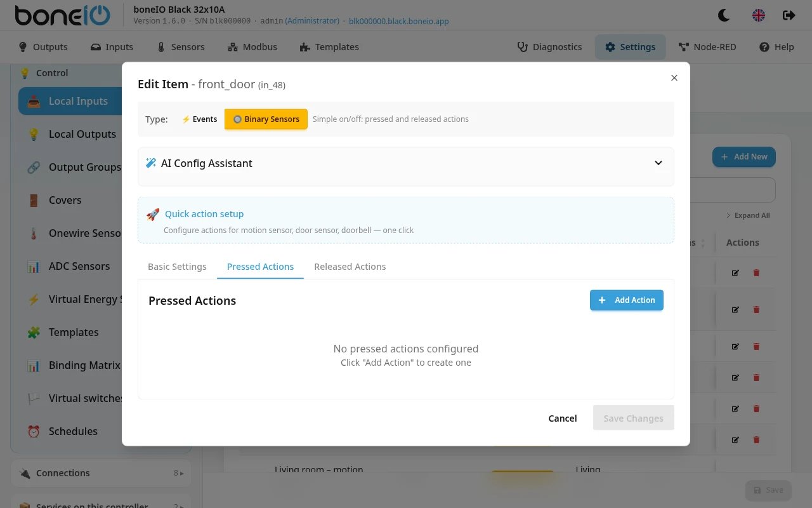Click the last visible row edit icon

[x=735, y=439]
